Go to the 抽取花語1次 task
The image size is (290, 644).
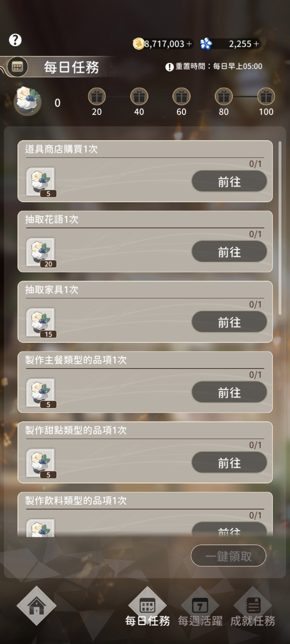coord(229,251)
